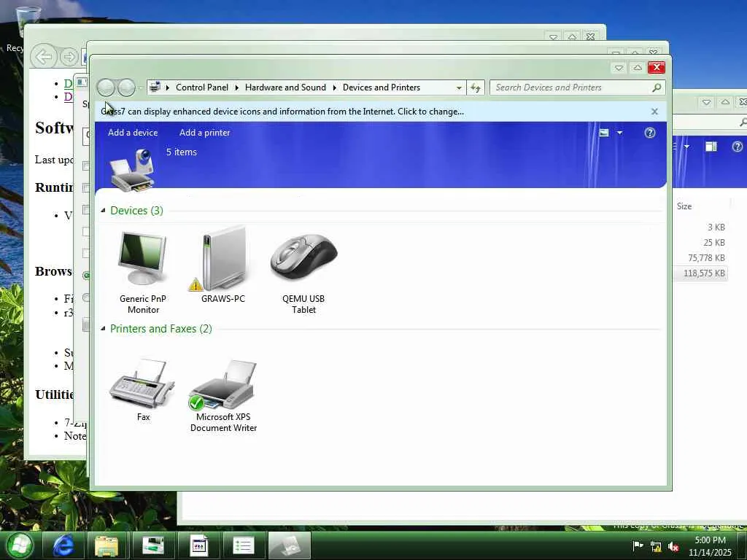Dismiss the information bar with its X
The width and height of the screenshot is (747, 560).
654,112
